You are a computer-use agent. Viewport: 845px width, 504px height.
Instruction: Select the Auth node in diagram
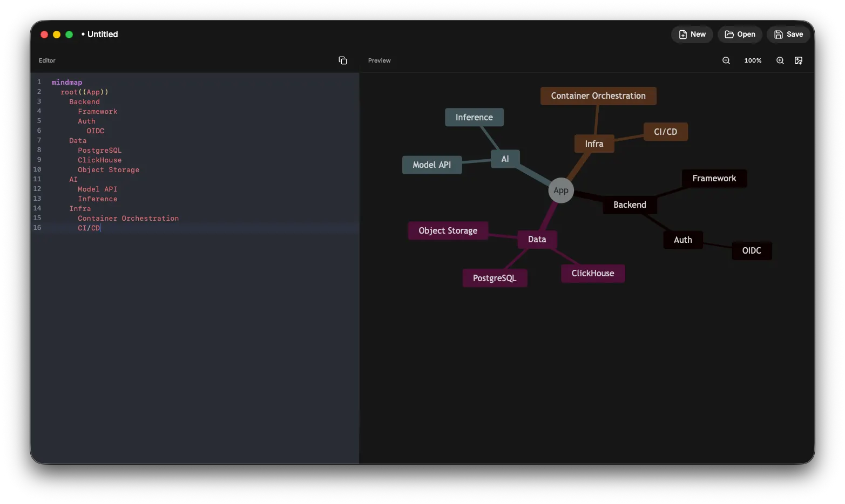click(x=683, y=240)
